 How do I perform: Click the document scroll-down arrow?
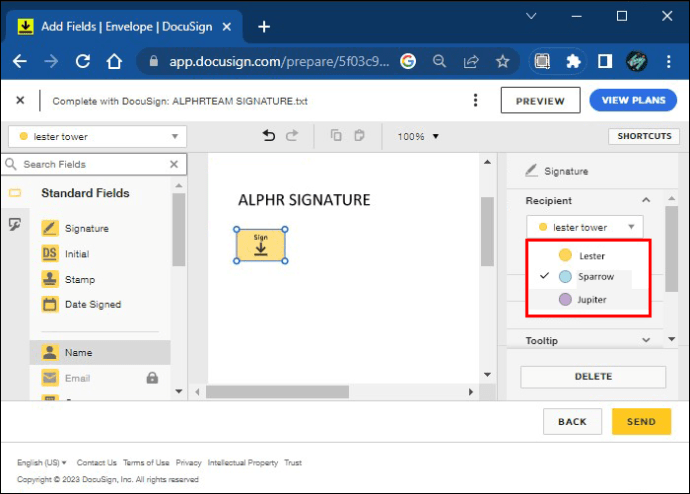click(487, 375)
